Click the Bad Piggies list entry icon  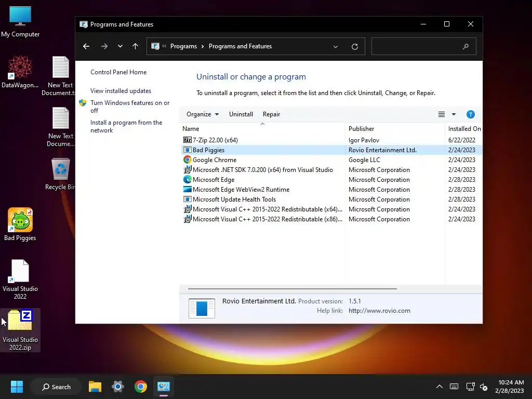(x=187, y=150)
